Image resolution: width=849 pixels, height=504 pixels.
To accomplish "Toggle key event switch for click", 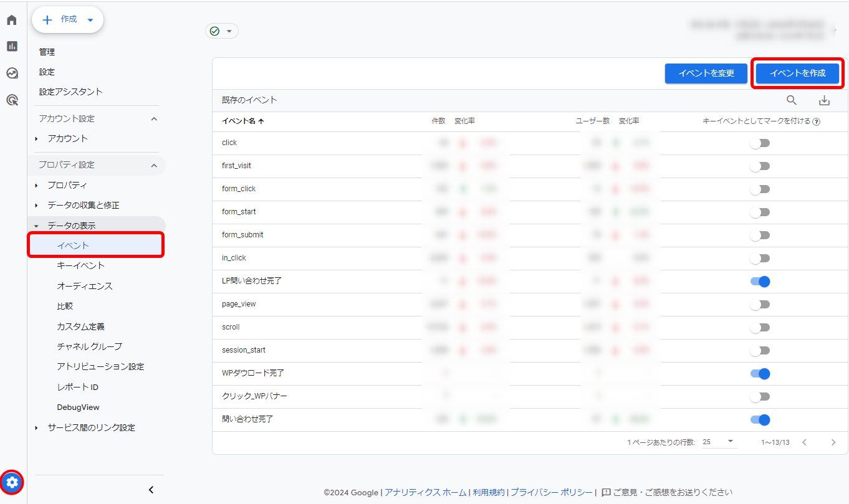I will coord(760,143).
